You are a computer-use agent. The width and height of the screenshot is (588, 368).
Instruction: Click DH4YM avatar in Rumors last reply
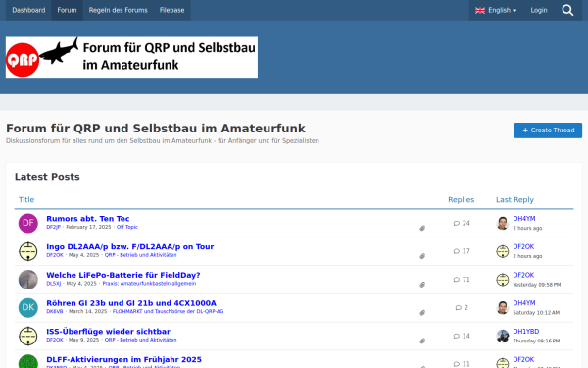pyautogui.click(x=502, y=223)
